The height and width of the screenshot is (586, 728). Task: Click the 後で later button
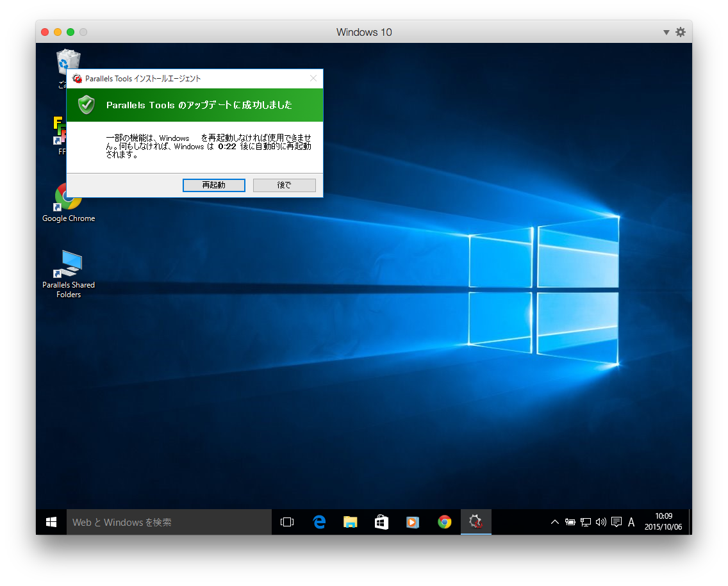point(284,185)
